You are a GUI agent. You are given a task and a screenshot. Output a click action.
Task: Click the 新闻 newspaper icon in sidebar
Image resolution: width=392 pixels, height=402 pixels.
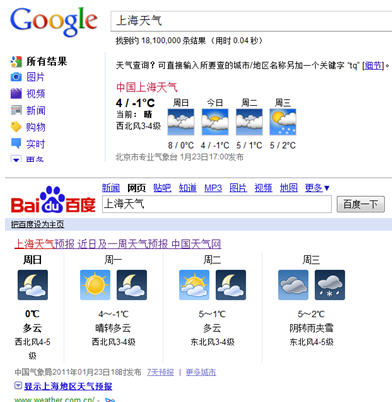click(x=16, y=110)
